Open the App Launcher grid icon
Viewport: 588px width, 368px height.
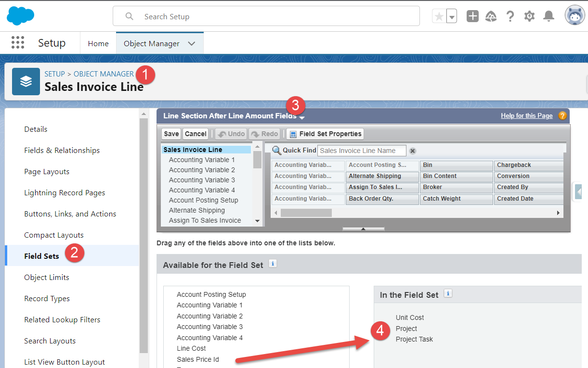18,43
